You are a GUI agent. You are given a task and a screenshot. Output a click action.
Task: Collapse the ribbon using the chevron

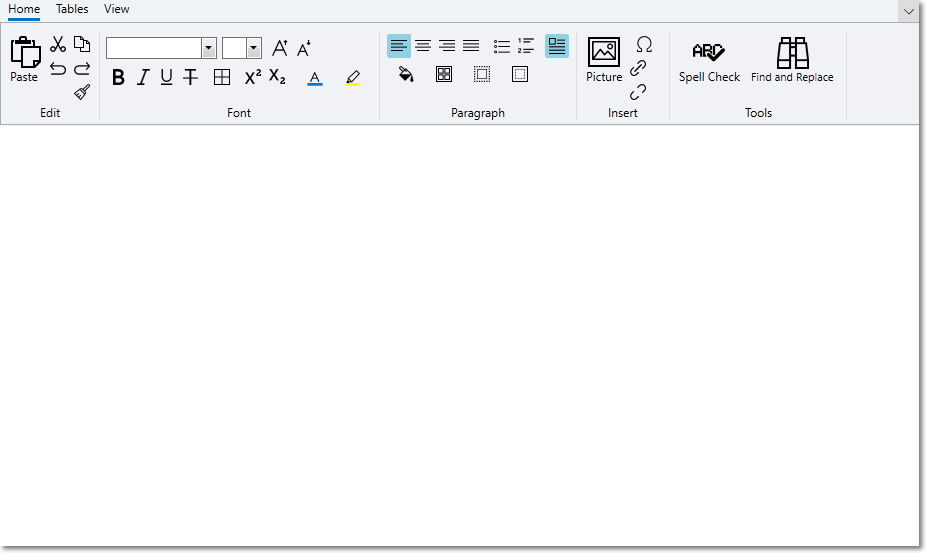(x=908, y=11)
